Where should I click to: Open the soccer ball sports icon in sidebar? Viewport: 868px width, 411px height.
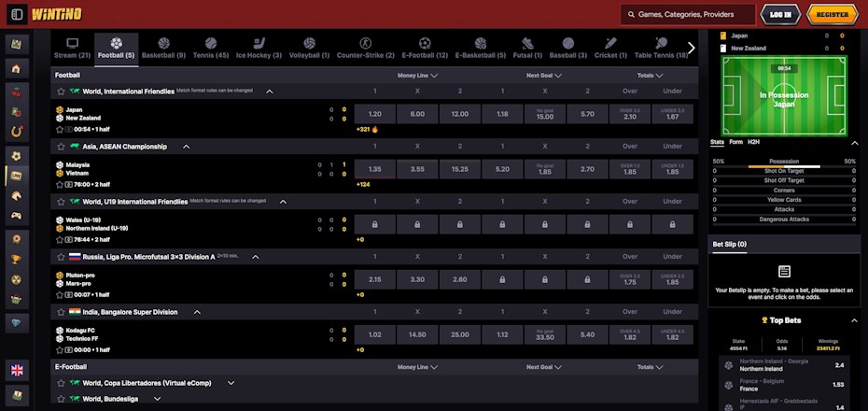pyautogui.click(x=17, y=156)
